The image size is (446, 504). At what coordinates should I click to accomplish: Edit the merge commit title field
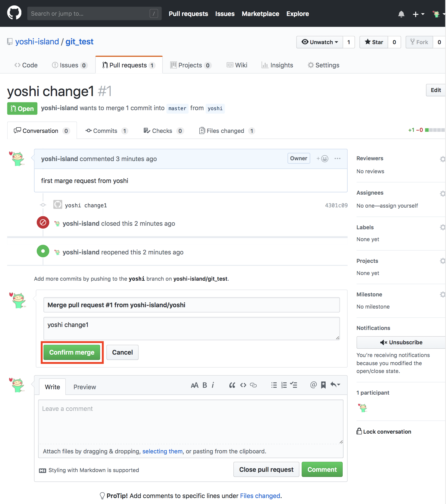191,305
